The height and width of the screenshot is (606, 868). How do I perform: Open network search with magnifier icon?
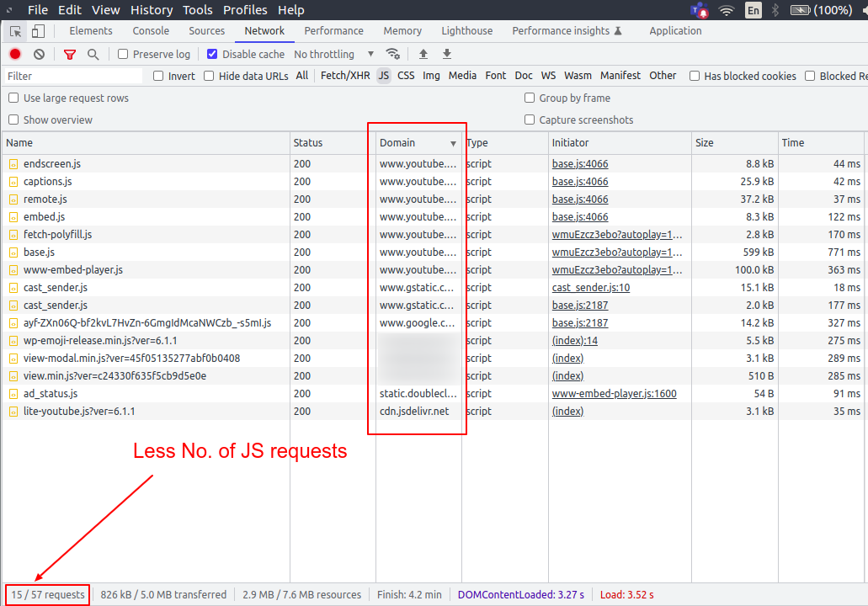(93, 54)
